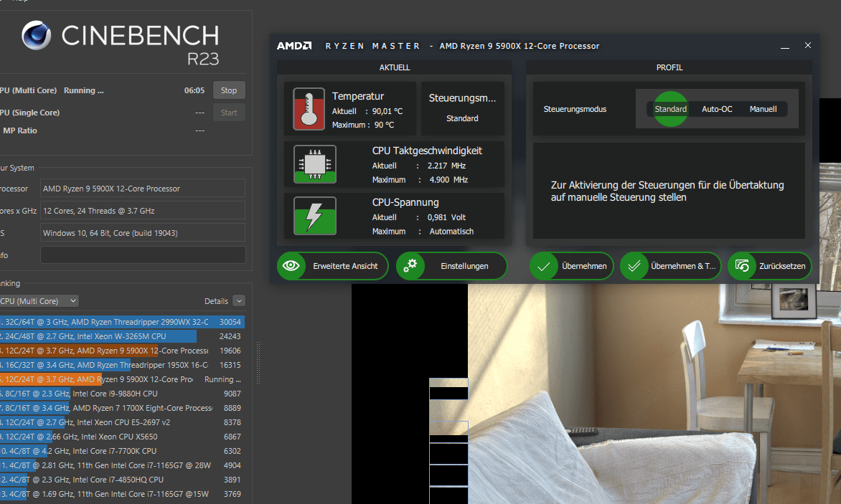Select Intel Core i9-9880H ranking row

click(122, 394)
